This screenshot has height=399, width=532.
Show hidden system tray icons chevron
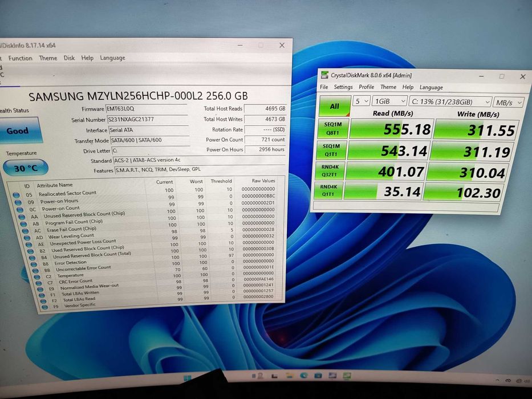point(497,380)
